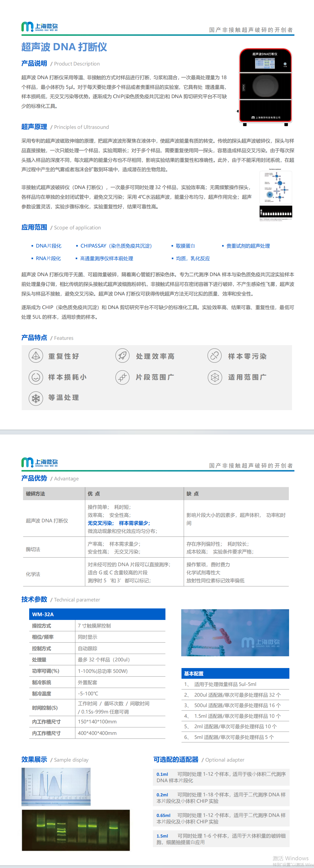Click the 1.5ml 适配器 configuration row
The width and height of the screenshot is (314, 868).
pos(235,716)
